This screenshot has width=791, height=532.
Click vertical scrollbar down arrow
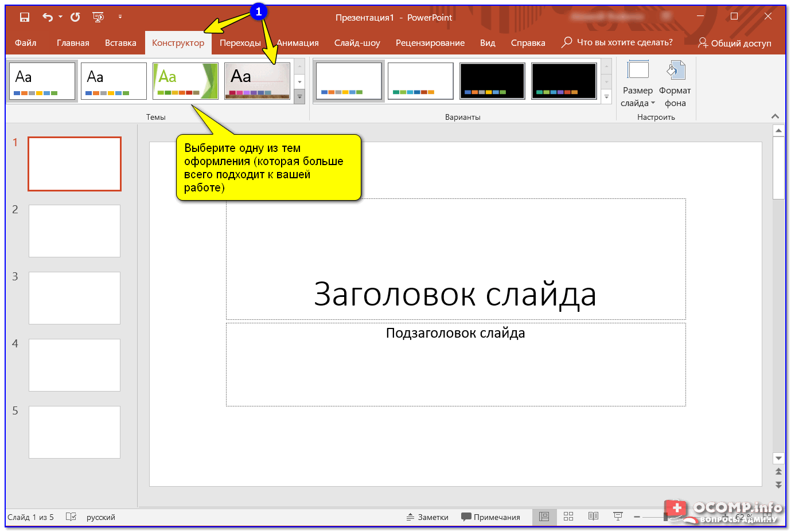778,458
